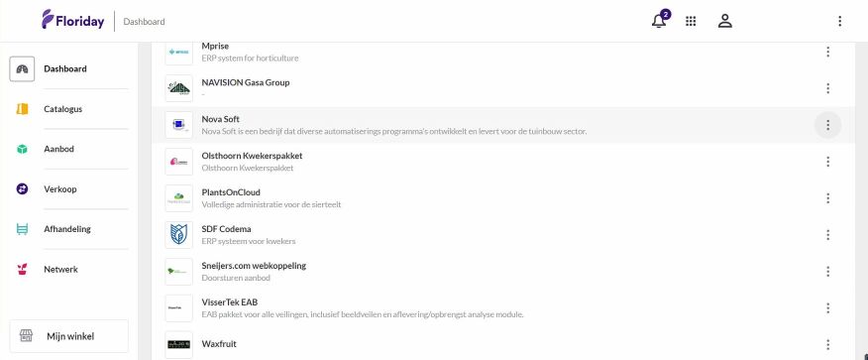Screen dimensions: 868x360
Task: Select the Olsthoorn Kwekerspakket entry
Action: (502, 162)
